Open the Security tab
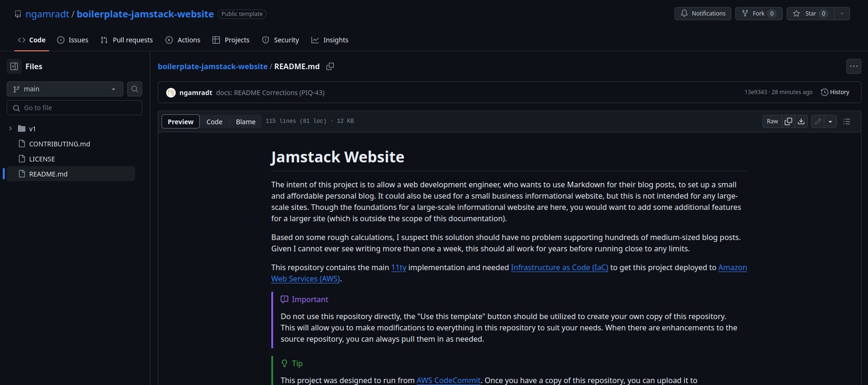The image size is (868, 385). click(x=280, y=40)
